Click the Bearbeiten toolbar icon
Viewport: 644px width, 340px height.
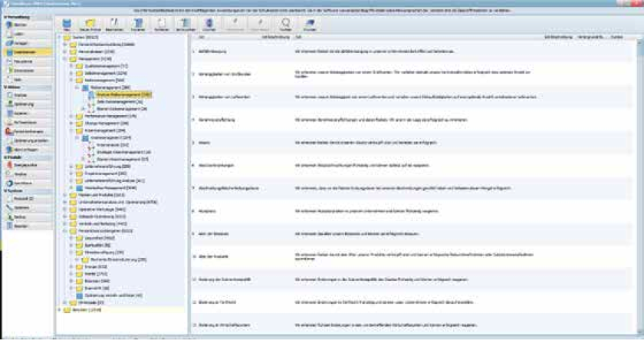(114, 23)
